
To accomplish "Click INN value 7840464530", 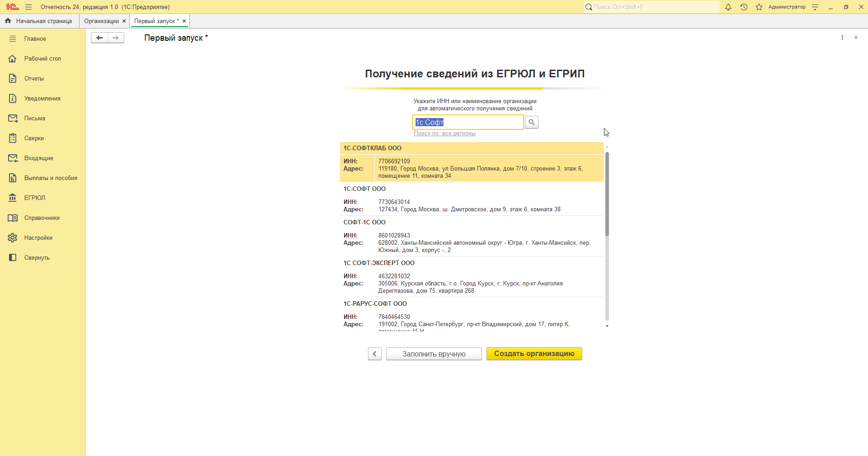I will click(394, 317).
